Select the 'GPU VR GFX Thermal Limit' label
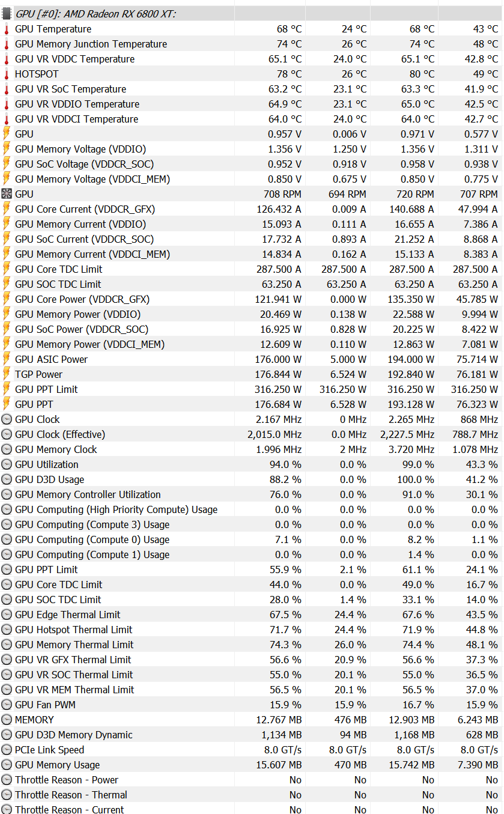The height and width of the screenshot is (814, 504). point(73,660)
